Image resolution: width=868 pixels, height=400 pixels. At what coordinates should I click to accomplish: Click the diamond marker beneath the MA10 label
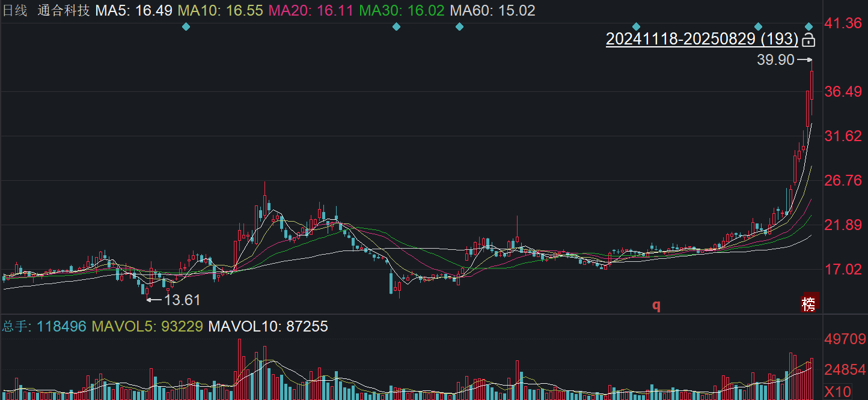click(186, 26)
